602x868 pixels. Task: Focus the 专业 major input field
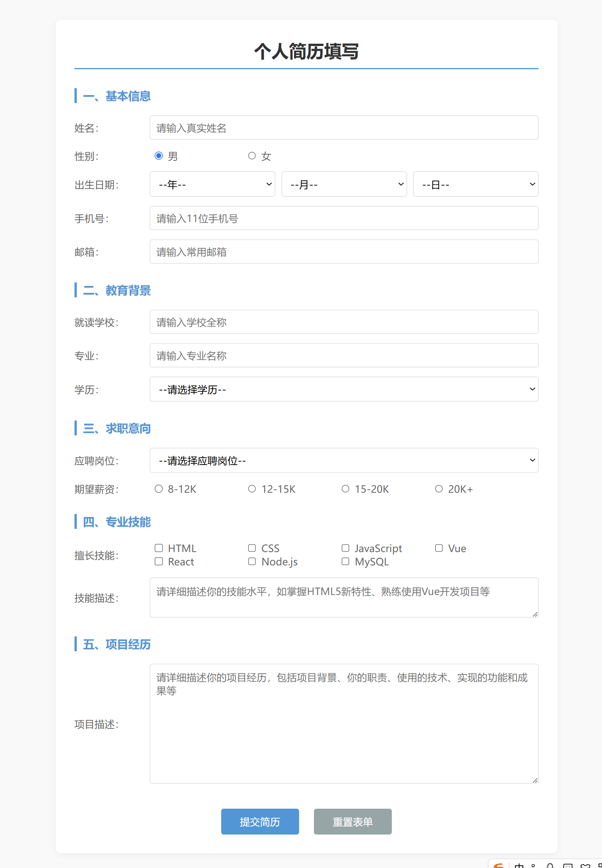(344, 355)
